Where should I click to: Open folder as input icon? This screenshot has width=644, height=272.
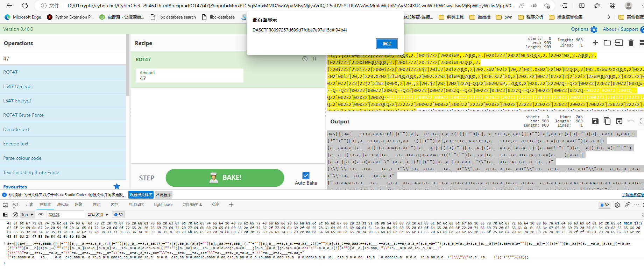[x=607, y=43]
